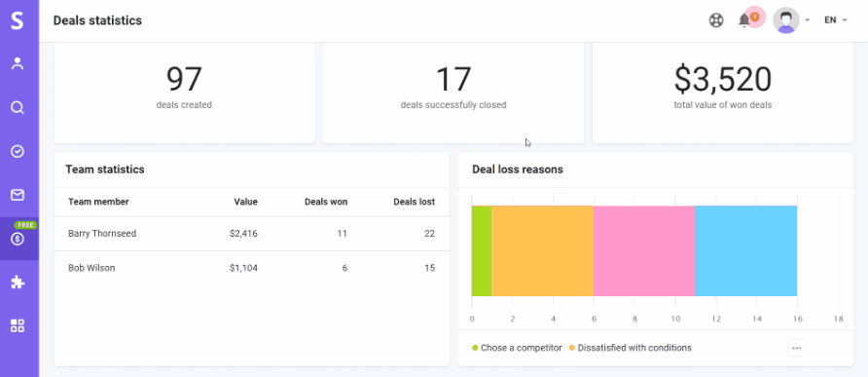Select the Bob Wilson row

(x=252, y=268)
